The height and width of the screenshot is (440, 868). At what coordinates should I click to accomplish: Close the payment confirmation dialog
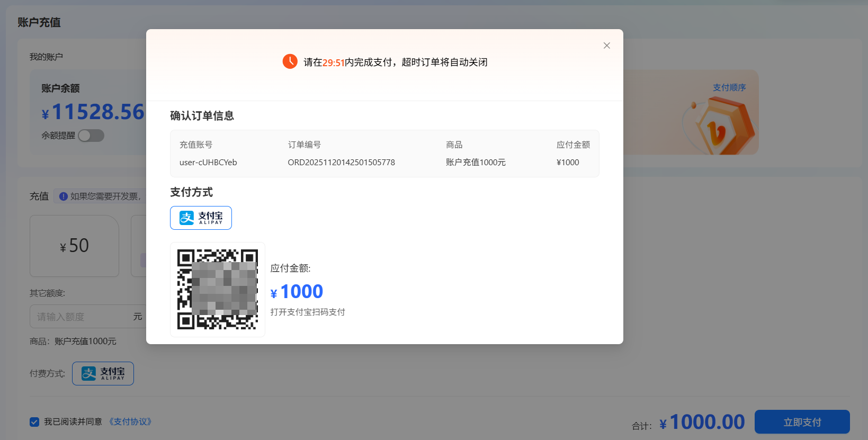point(607,46)
